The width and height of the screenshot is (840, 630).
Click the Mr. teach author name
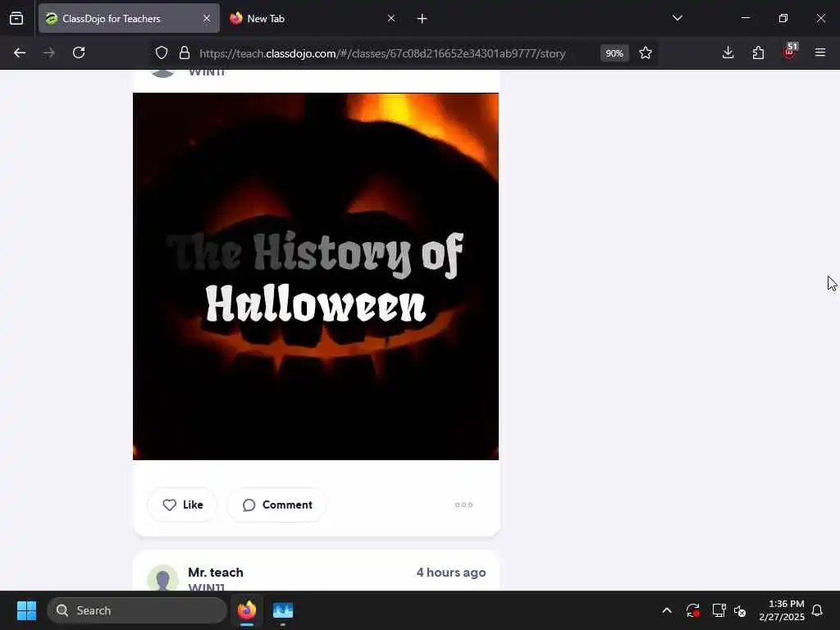[216, 572]
